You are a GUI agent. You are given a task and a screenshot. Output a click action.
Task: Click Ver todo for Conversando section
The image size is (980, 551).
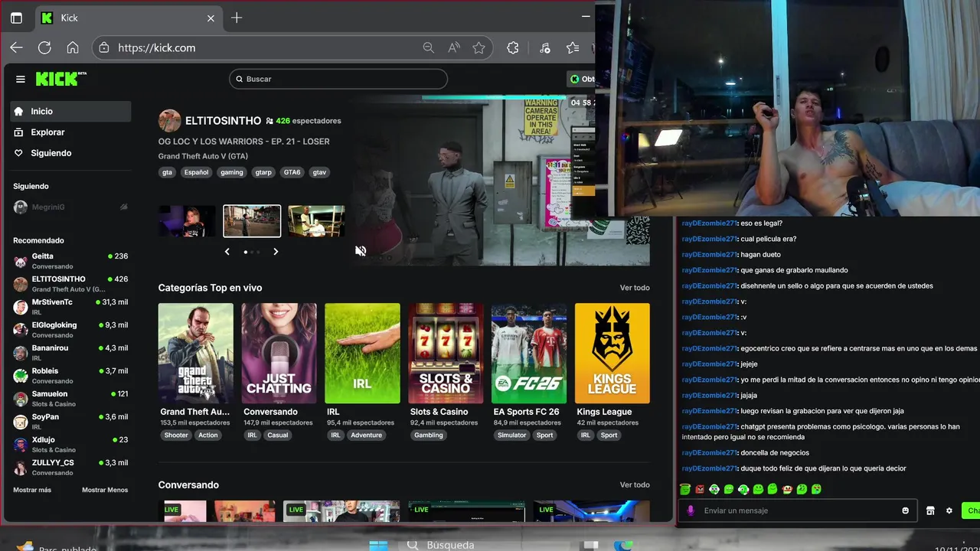(x=635, y=485)
